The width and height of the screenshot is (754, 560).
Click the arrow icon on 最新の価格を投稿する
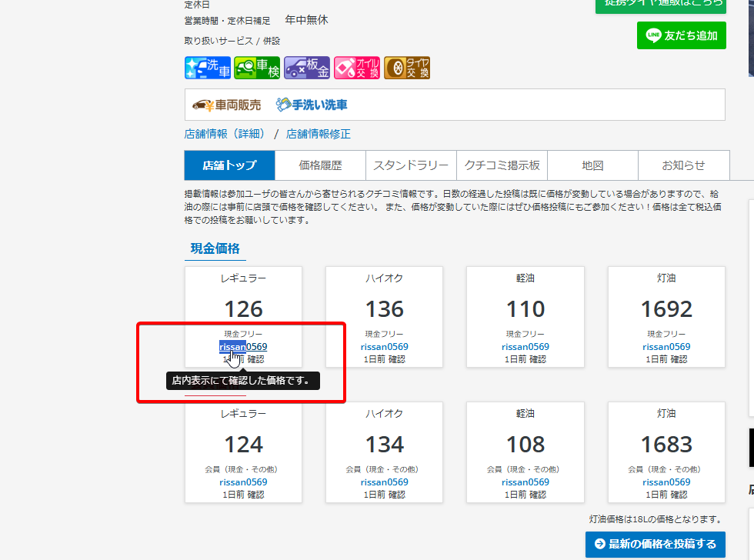pos(599,544)
